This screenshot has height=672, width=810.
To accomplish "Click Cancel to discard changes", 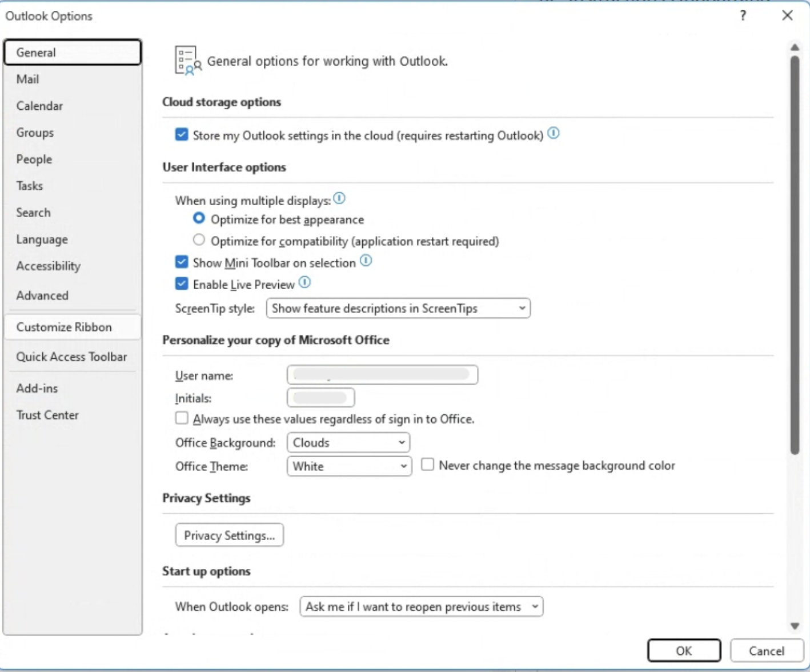I will click(x=767, y=650).
